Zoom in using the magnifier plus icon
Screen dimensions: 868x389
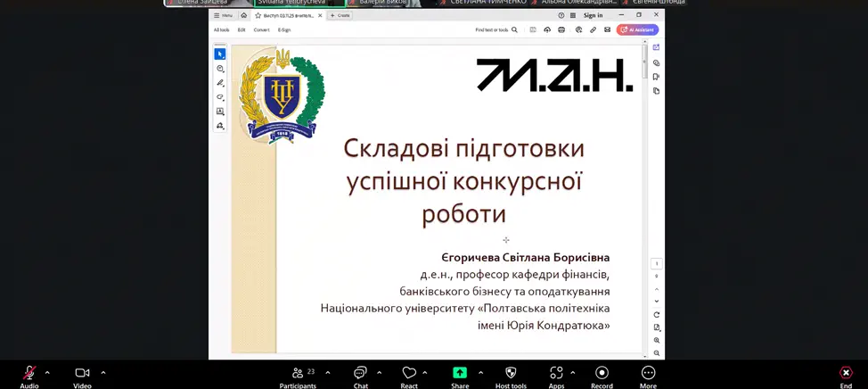[x=657, y=340]
